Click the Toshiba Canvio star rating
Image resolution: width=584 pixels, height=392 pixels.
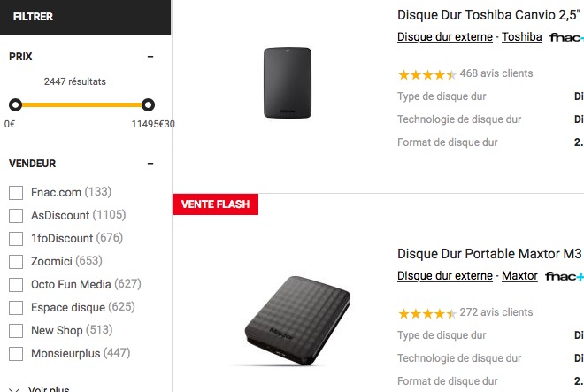pyautogui.click(x=426, y=74)
